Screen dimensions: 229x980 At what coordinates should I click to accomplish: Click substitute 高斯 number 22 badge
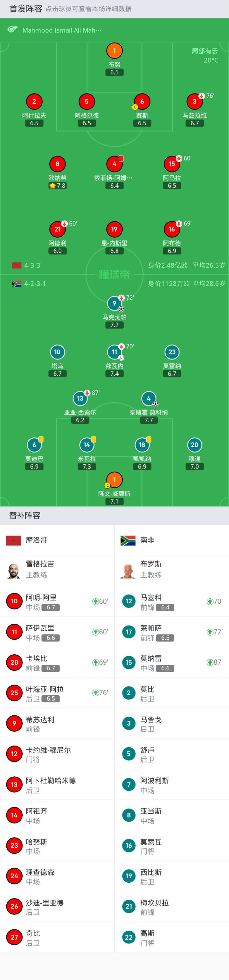(128, 937)
